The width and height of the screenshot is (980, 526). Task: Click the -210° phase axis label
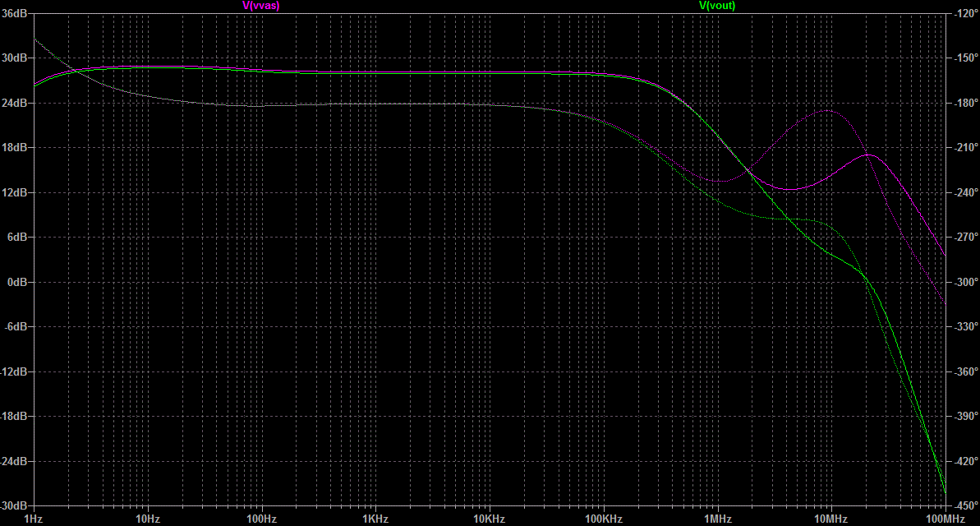tap(966, 148)
